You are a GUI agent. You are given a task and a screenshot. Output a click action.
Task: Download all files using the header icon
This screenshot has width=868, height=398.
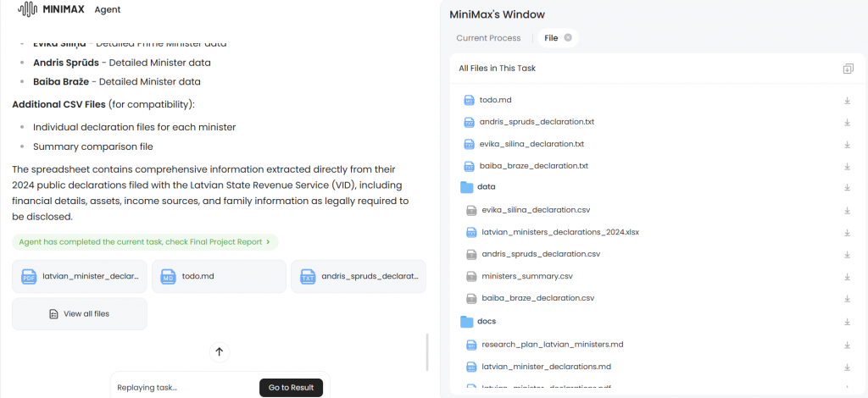click(848, 69)
